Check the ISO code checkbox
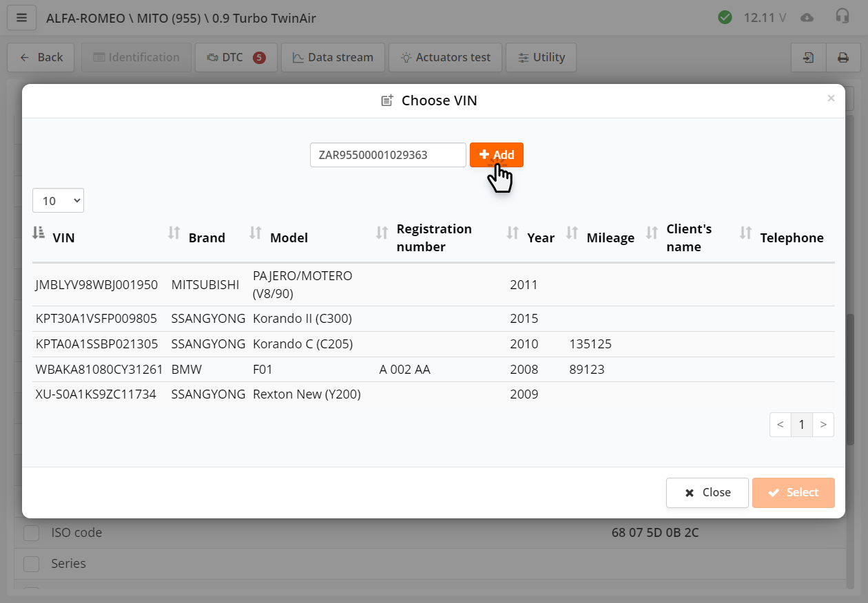 point(31,532)
